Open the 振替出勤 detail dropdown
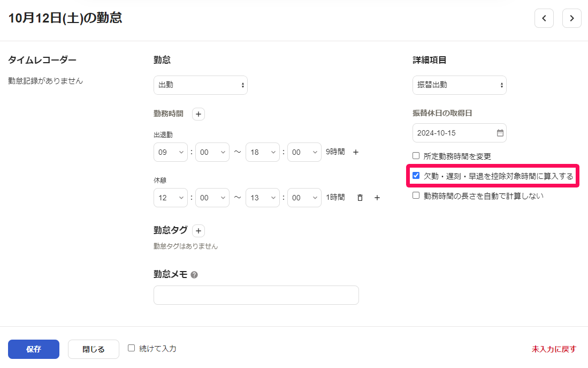The height and width of the screenshot is (368, 588). (460, 85)
